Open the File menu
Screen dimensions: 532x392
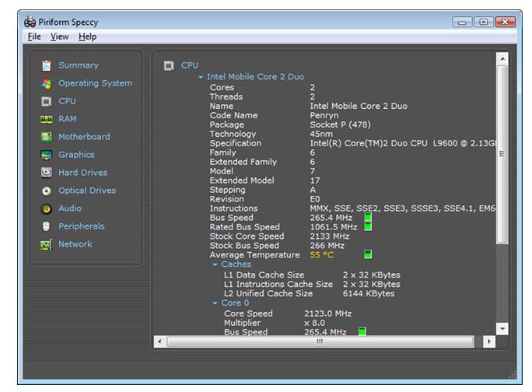(33, 37)
